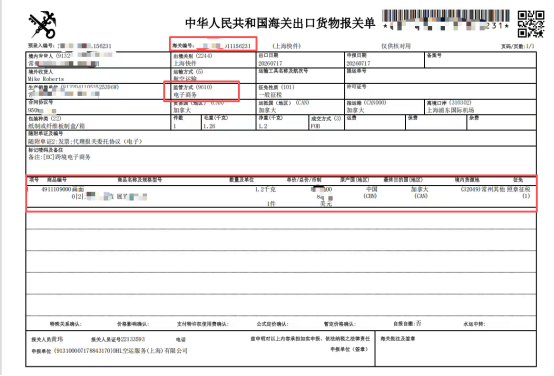This screenshot has width=554, height=376.
Task: Click the 申报日期 value 20260717
Action: [358, 63]
